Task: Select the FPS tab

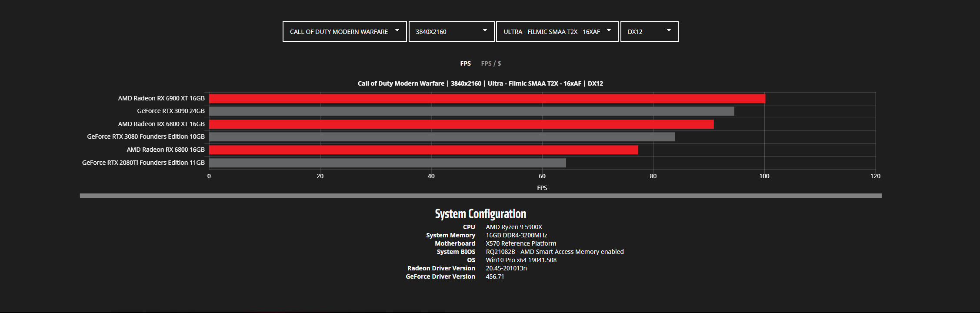Action: click(x=465, y=63)
